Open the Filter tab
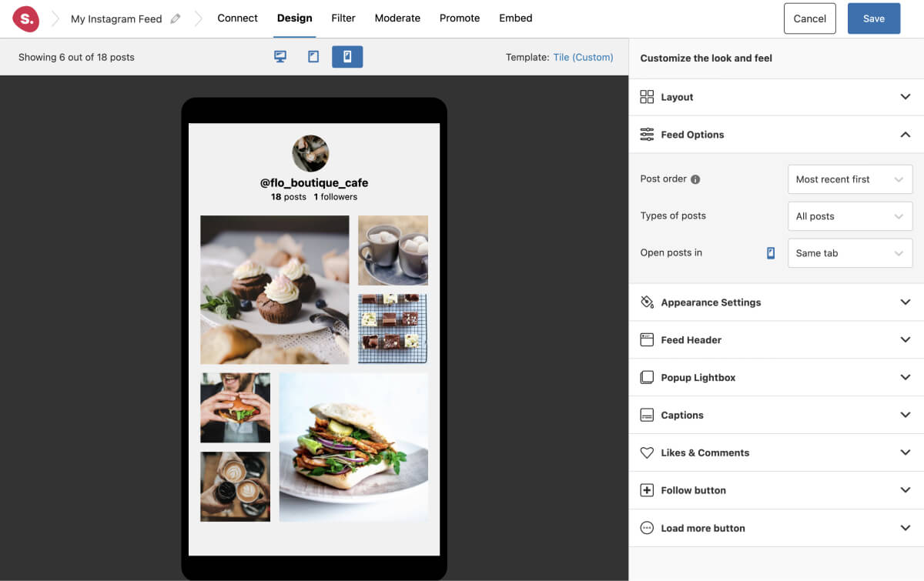Screen dimensions: 924x581 (343, 18)
